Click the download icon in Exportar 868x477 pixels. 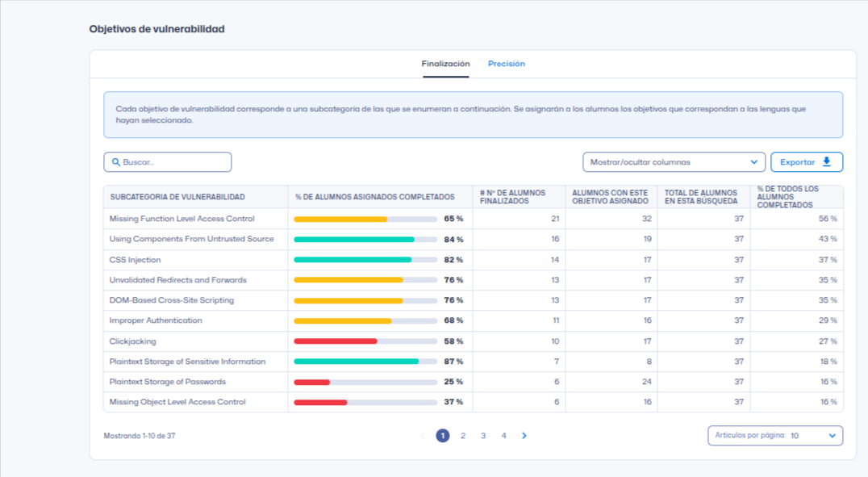coord(826,162)
